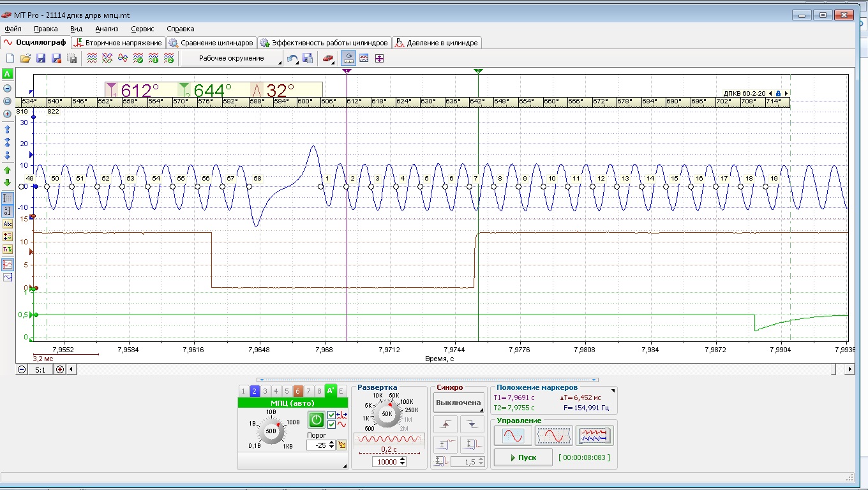Switch to the Эффективность работы цилиндров tab

(324, 43)
